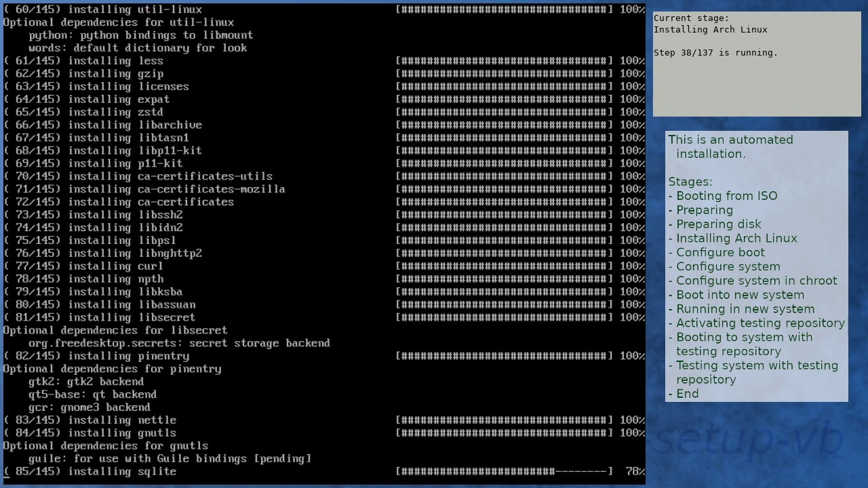Click 'qt5-base: qt backend' line
This screenshot has width=868, height=488.
coord(92,394)
